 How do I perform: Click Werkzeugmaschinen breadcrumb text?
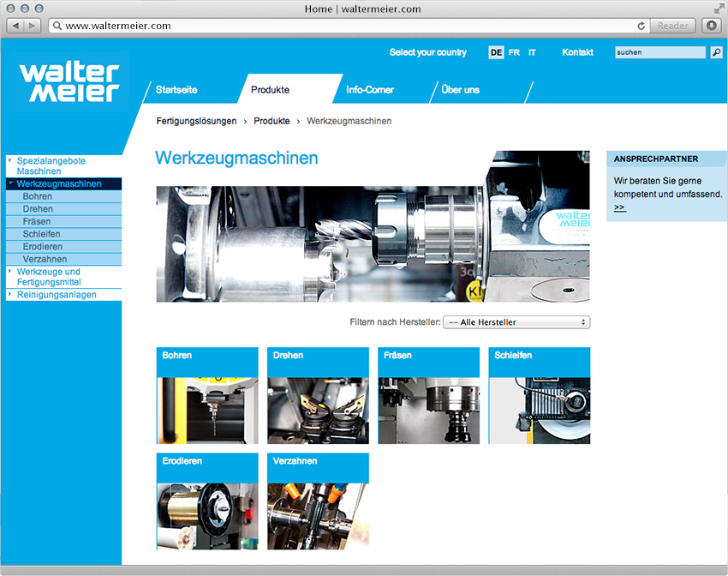349,121
